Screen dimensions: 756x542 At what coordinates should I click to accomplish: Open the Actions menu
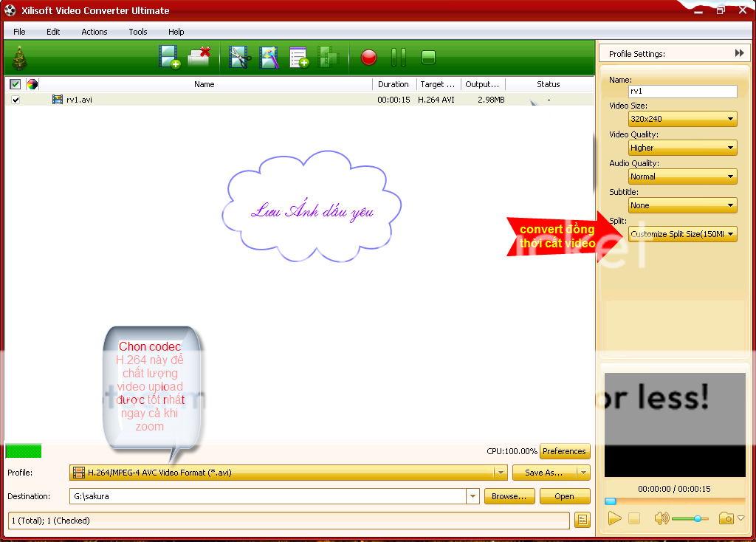coord(94,32)
